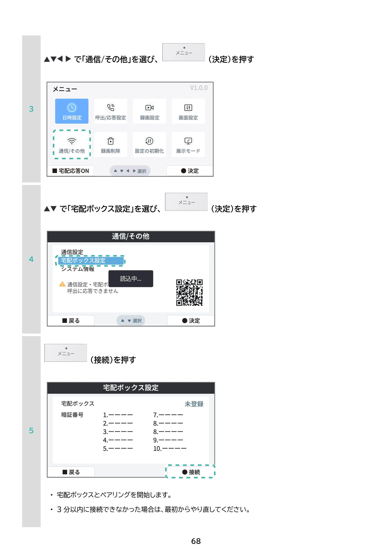The width and height of the screenshot is (392, 555).
Task: Click the 宅配ボックス設定 title bar
Action: pyautogui.click(x=131, y=388)
